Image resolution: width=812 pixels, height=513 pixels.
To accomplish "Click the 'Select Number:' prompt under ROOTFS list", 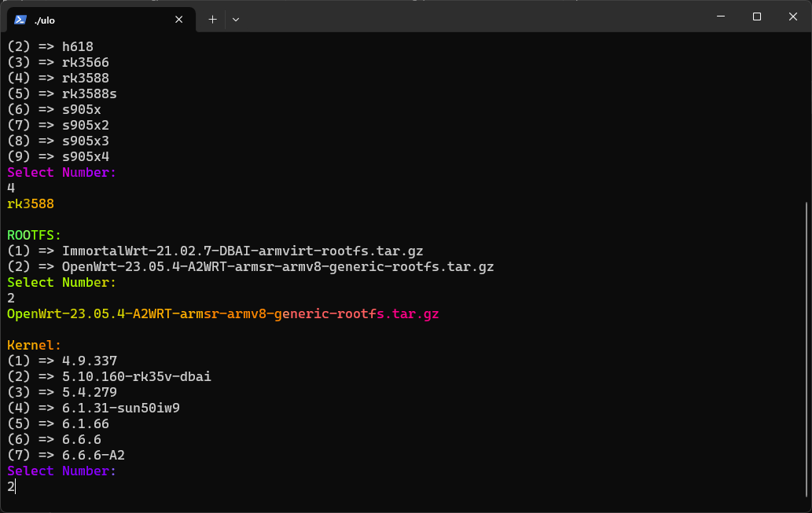I will point(61,283).
